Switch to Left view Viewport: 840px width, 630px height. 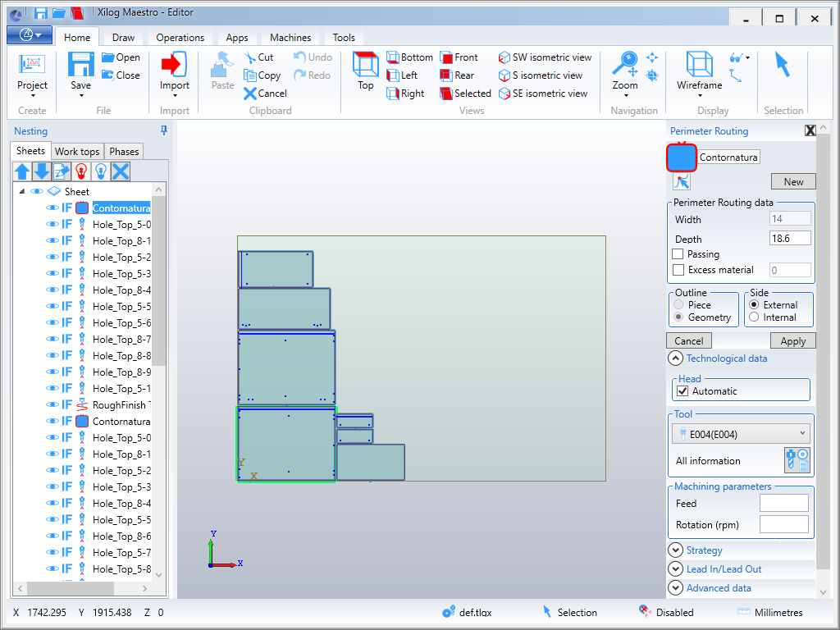(402, 75)
